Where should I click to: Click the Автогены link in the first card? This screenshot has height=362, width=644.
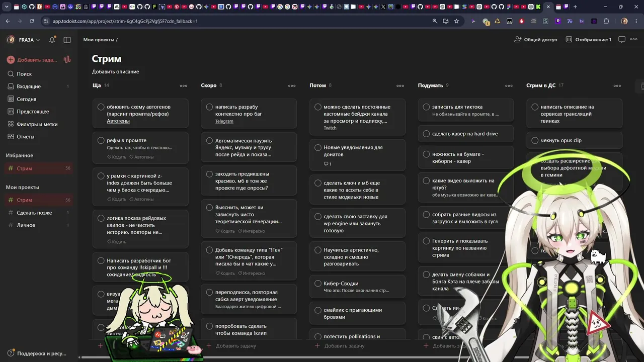point(118,121)
